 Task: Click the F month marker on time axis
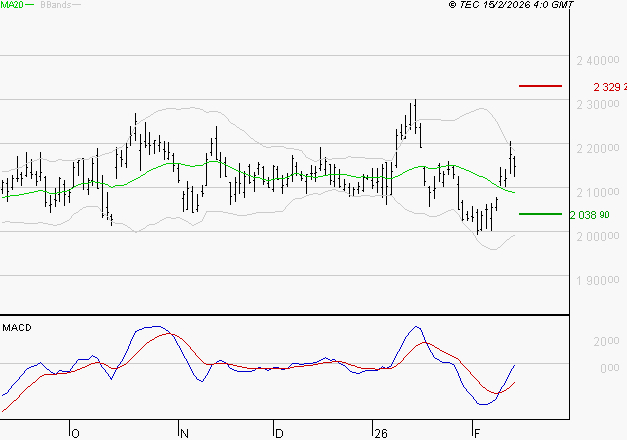pos(477,434)
